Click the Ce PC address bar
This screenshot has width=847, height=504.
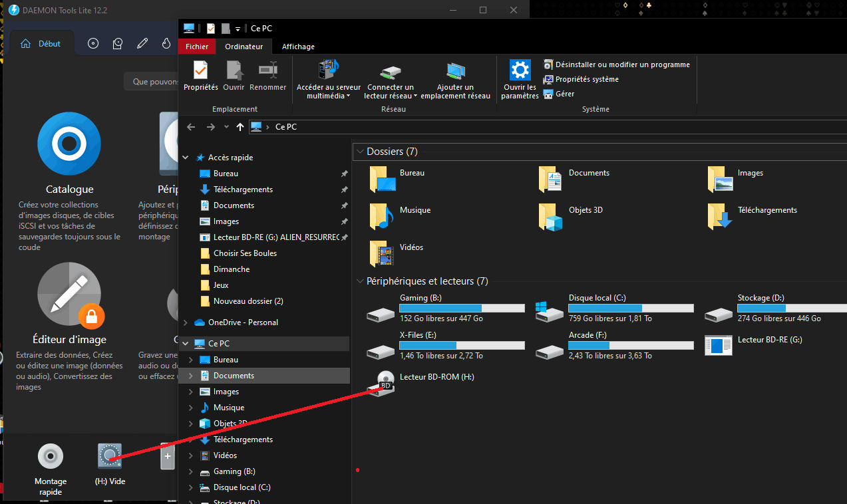[x=547, y=127]
